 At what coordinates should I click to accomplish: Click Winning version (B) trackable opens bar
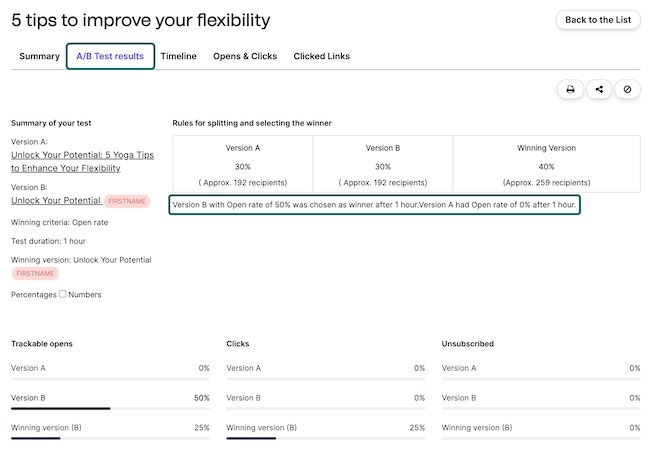(110, 438)
